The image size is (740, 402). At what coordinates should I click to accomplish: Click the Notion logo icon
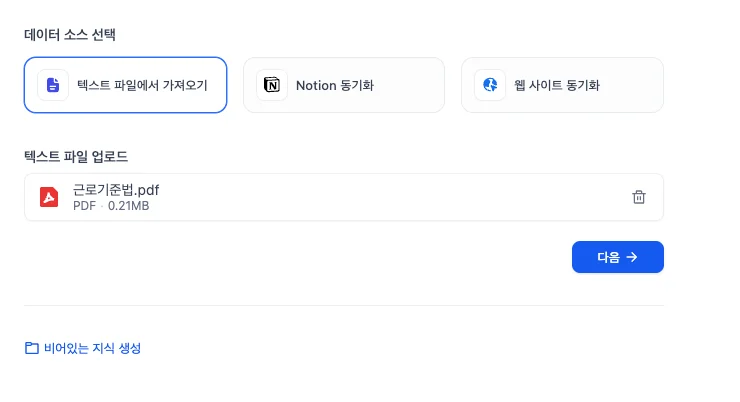click(x=272, y=85)
